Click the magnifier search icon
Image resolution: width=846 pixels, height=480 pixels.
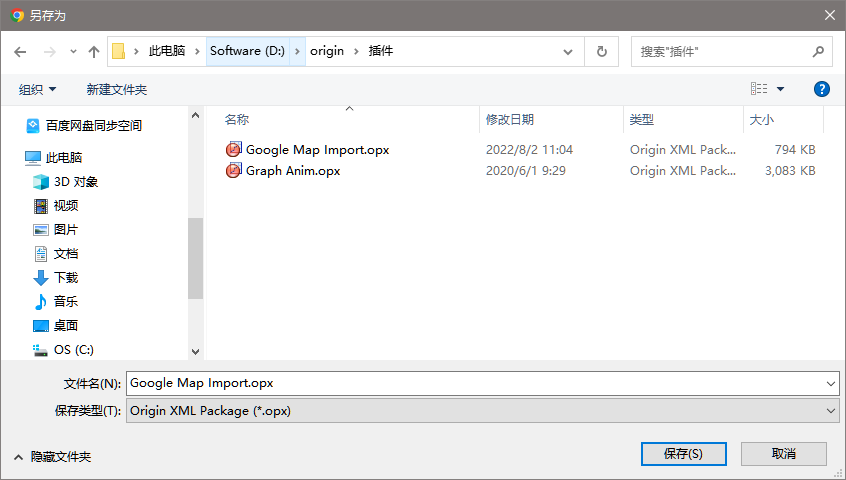818,51
